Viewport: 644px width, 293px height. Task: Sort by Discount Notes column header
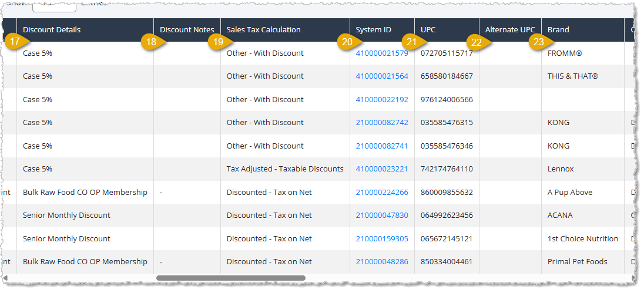pos(187,29)
